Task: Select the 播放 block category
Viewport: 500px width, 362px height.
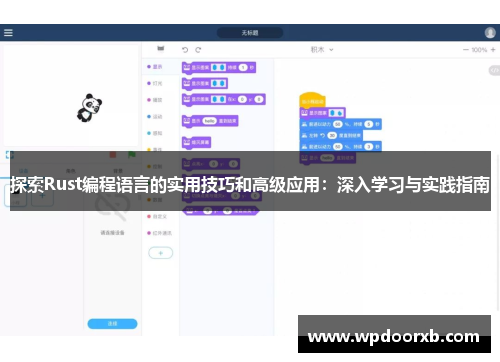Action: 155,100
